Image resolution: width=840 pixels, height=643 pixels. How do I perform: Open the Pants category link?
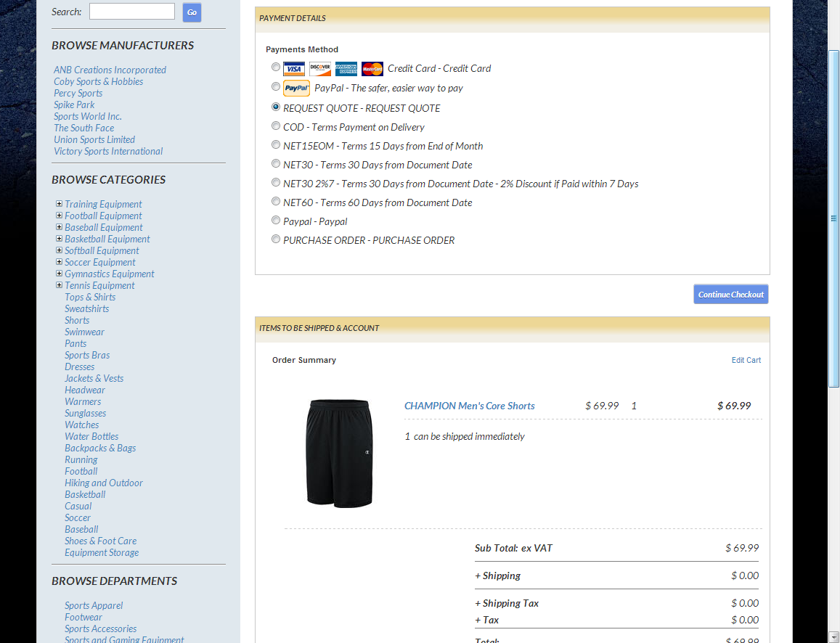(x=76, y=344)
